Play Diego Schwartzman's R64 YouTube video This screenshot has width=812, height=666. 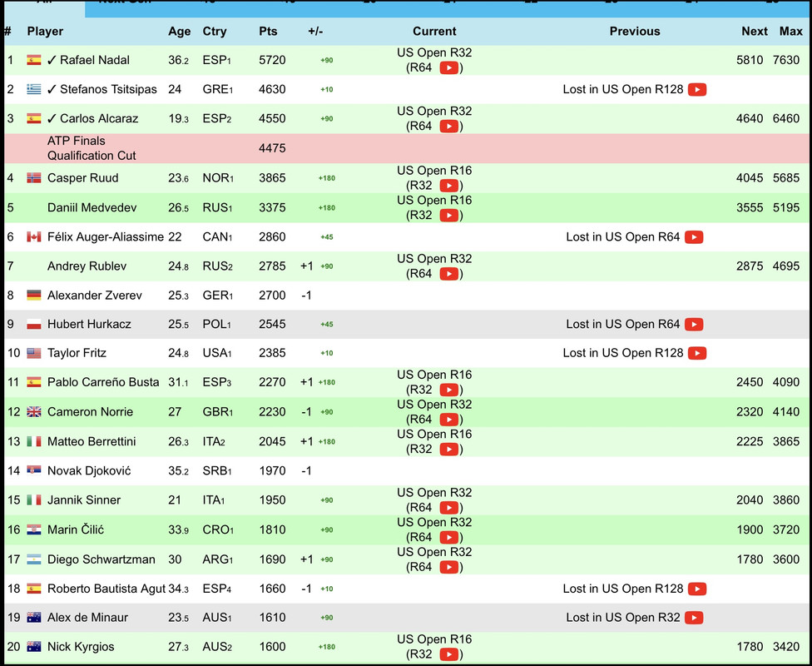[448, 567]
